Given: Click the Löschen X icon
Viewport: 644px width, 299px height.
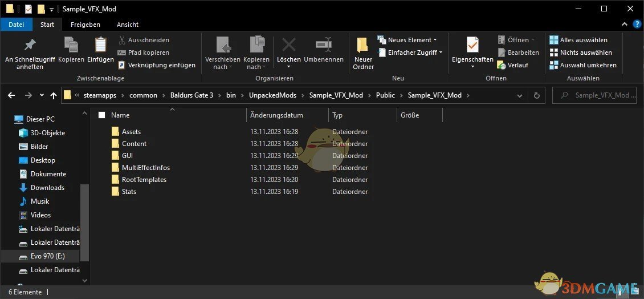Looking at the screenshot, I should pos(289,45).
